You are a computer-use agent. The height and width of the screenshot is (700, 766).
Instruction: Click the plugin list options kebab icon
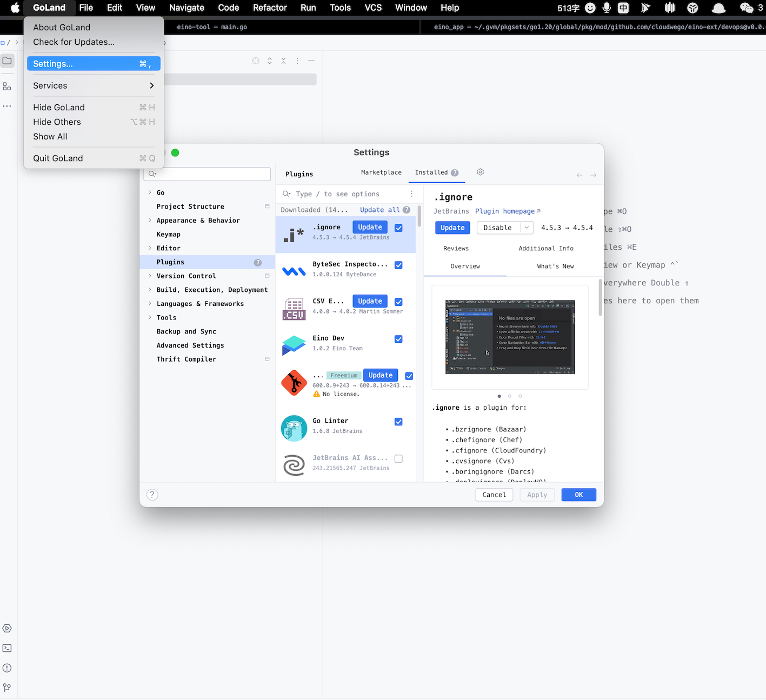411,194
